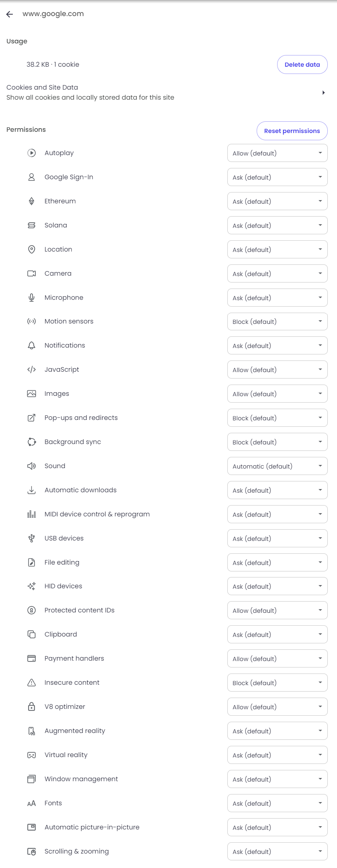The width and height of the screenshot is (337, 868).
Task: Click the back arrow next to www.google.com
Action: pos(10,14)
